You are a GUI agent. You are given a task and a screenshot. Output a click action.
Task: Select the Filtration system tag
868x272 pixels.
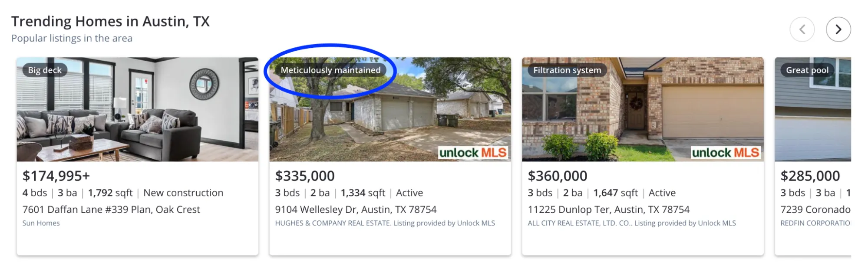567,70
